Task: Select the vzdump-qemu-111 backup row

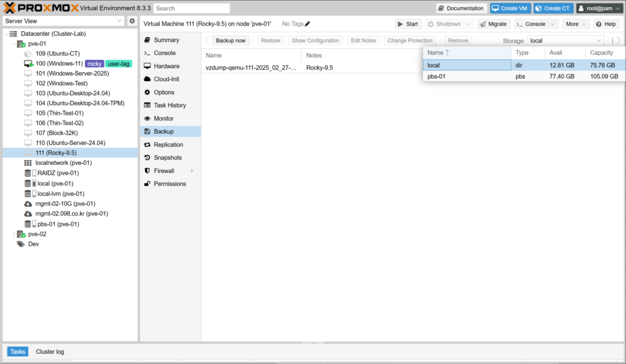Action: point(251,68)
